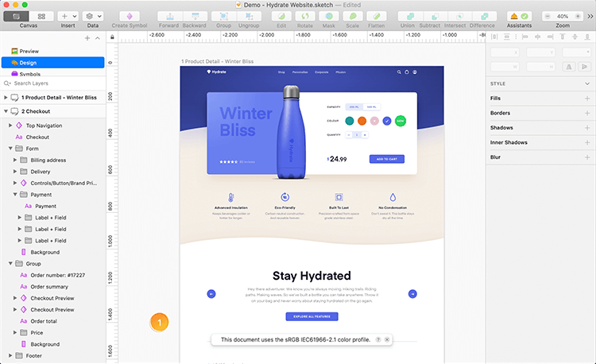Open the Data dropdown
This screenshot has width=596, height=364.
tap(93, 17)
